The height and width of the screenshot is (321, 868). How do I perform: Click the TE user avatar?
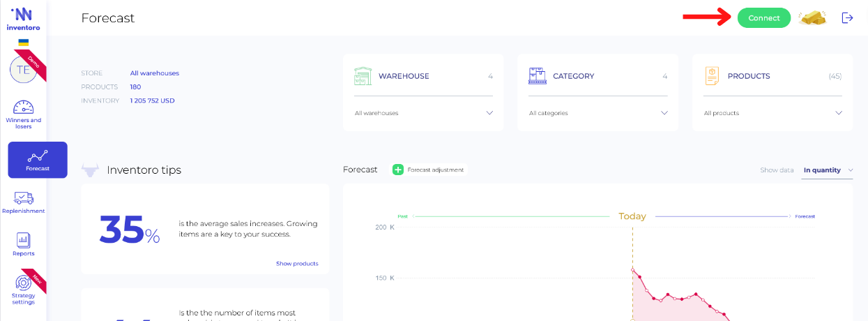[22, 70]
